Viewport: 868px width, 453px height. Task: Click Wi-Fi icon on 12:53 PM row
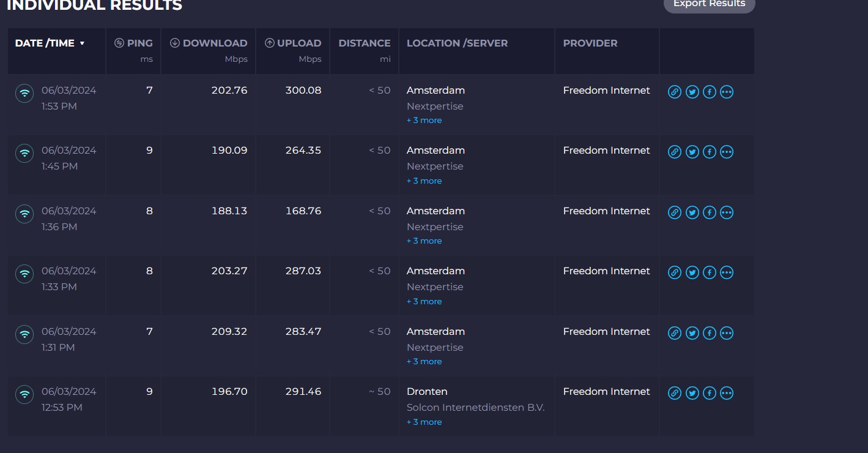pos(24,394)
